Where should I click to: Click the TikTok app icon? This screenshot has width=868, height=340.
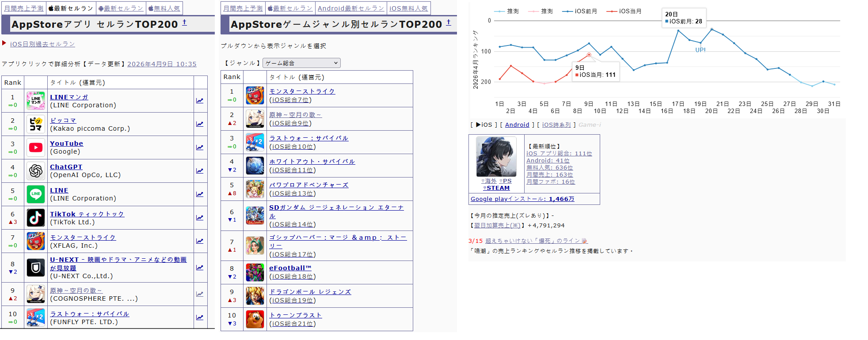point(36,218)
